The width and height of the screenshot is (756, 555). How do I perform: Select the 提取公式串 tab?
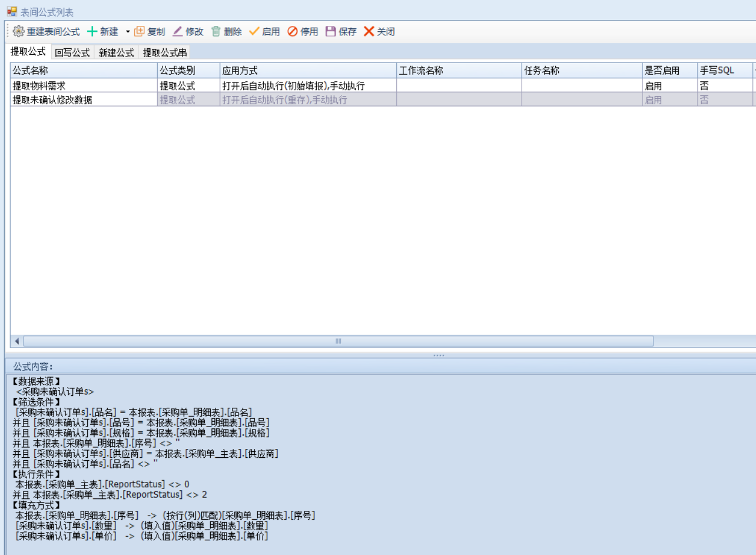coord(165,52)
